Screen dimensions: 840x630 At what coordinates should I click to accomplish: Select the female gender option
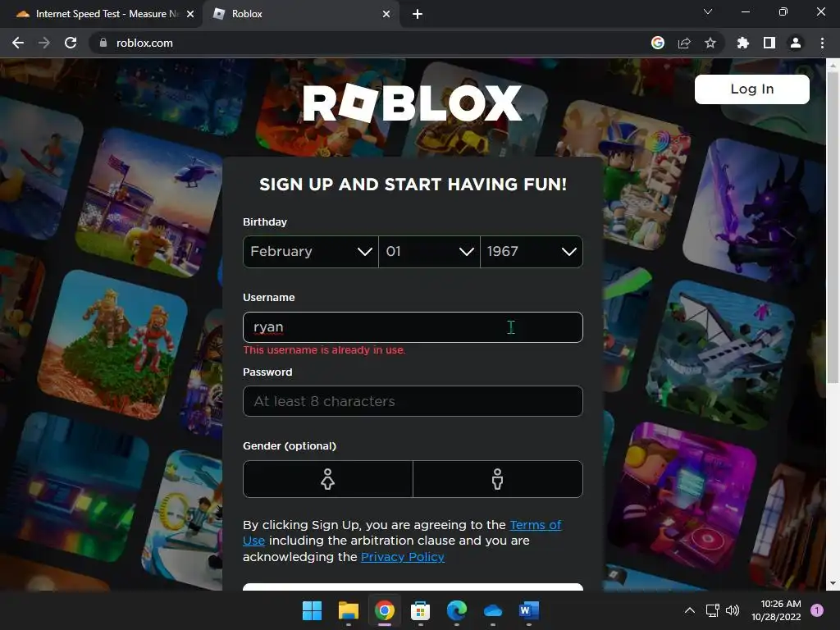click(x=328, y=479)
